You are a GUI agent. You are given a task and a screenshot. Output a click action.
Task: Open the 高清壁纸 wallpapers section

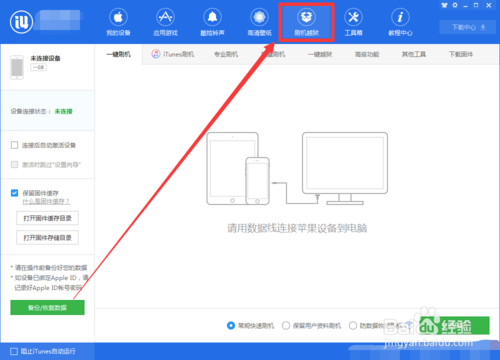[259, 22]
